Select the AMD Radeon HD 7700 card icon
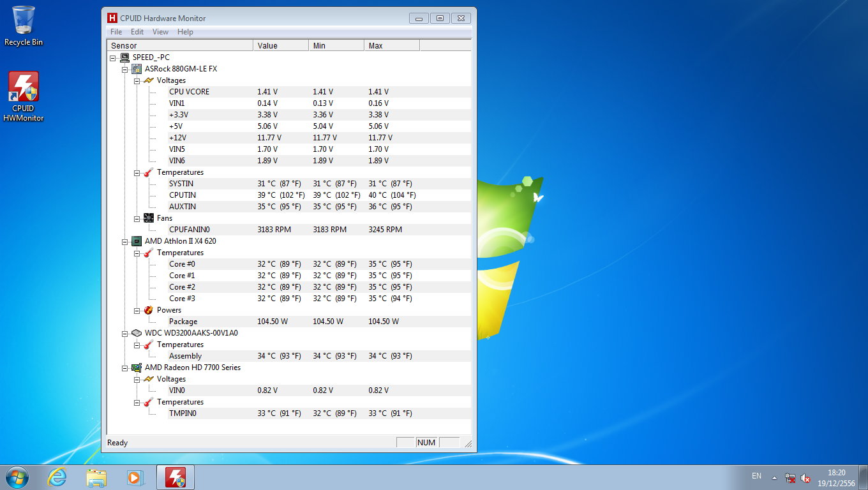 tap(137, 367)
